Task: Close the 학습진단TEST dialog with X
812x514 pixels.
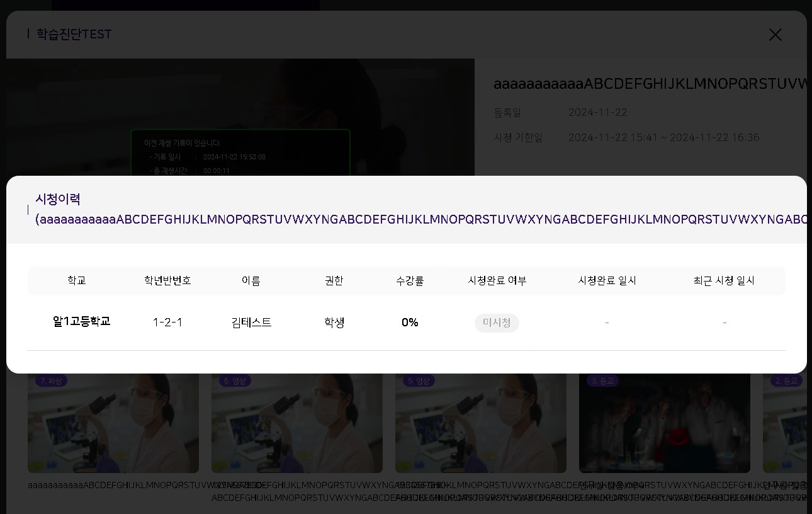Action: pyautogui.click(x=775, y=35)
